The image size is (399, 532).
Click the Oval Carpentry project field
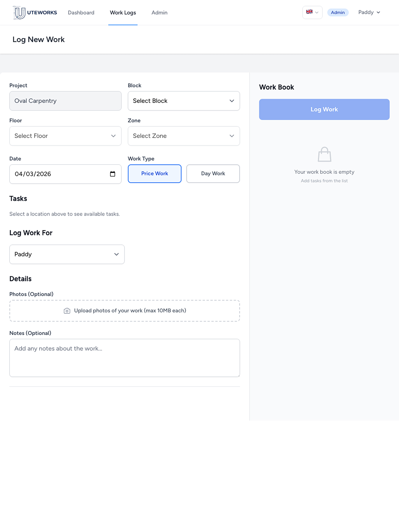point(65,101)
